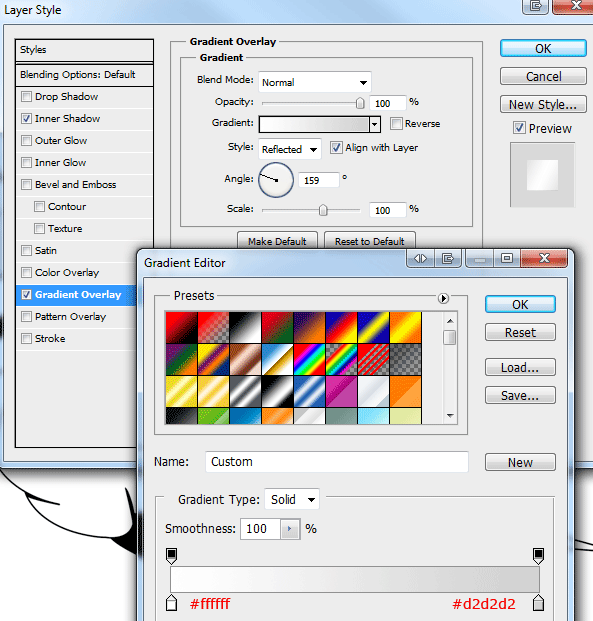Click the Gradient Editor double-arrow title icon
This screenshot has width=593, height=621.
420,259
